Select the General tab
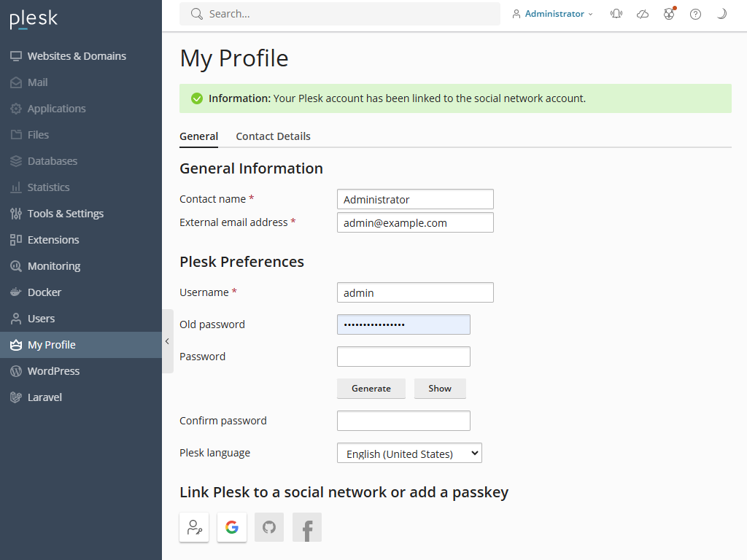 click(199, 136)
